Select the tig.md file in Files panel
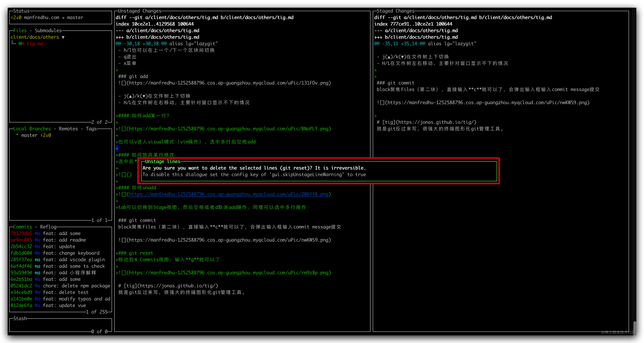 click(35, 44)
